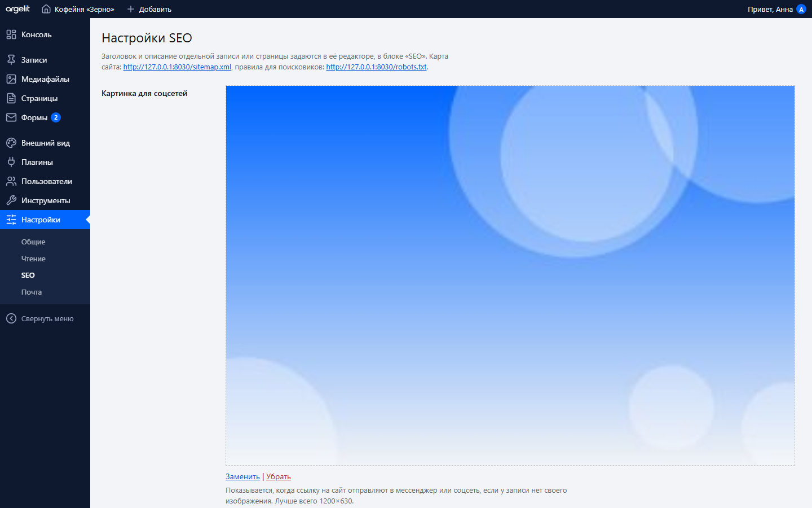Screen dimensions: 812x508
Task: Click Добавить in the top bar
Action: (149, 9)
